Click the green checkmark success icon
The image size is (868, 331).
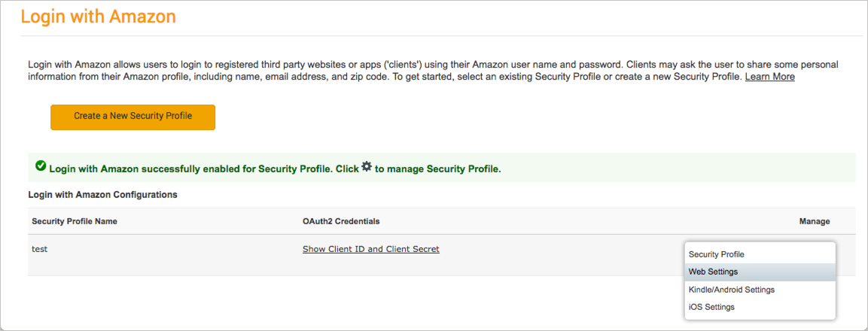point(41,166)
